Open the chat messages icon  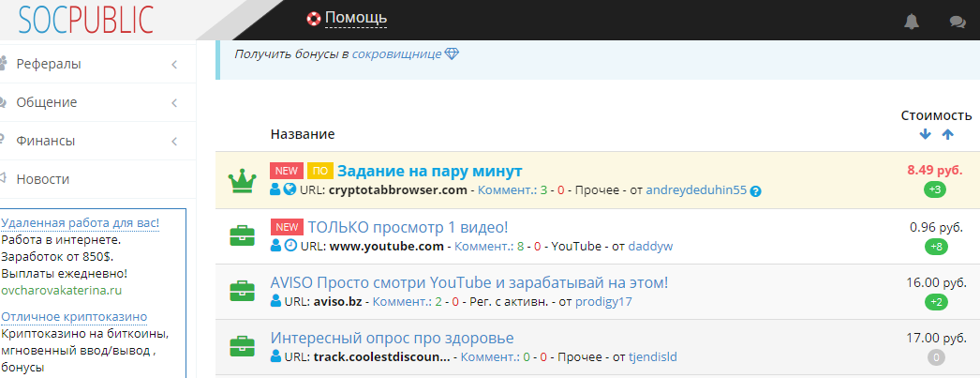[957, 22]
